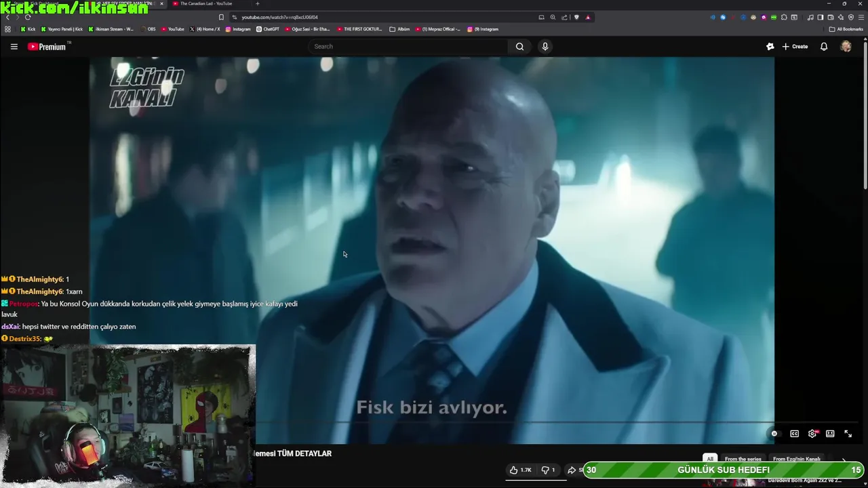Open player settings gear
This screenshot has width=868, height=488.
pos(812,434)
